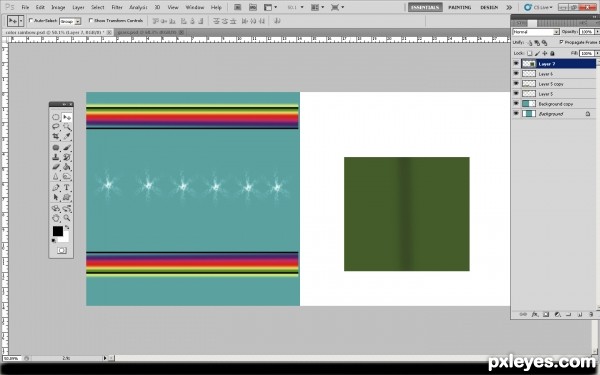Toggle visibility of Background layer
This screenshot has height=375, width=600.
(516, 114)
